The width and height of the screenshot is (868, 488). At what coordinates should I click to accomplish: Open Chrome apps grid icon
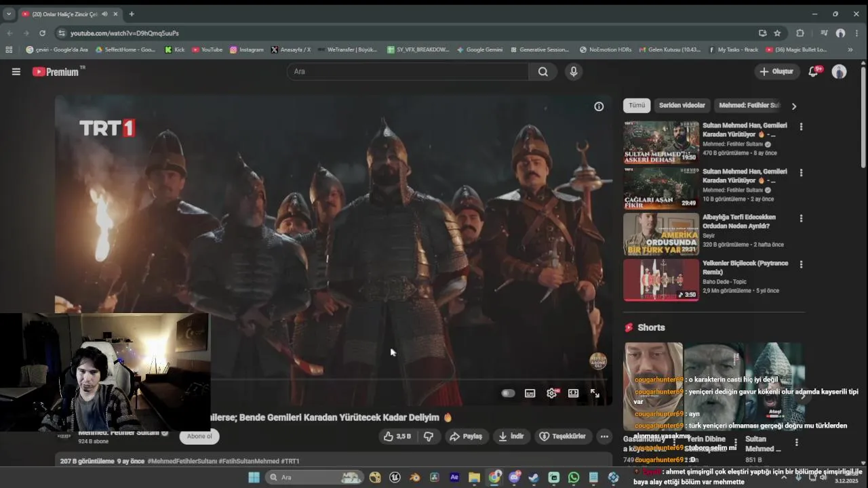[9, 49]
